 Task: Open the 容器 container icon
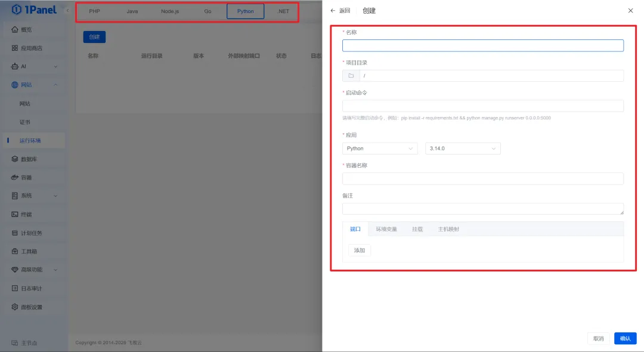[15, 177]
